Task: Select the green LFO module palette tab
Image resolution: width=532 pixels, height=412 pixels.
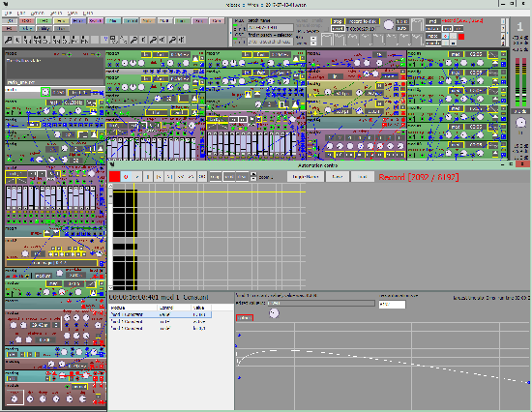Action: (44, 21)
